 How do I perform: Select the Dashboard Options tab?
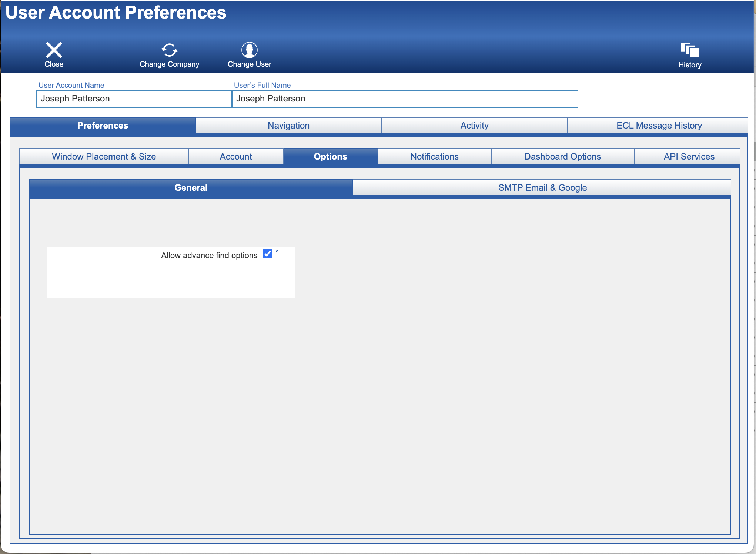point(562,157)
